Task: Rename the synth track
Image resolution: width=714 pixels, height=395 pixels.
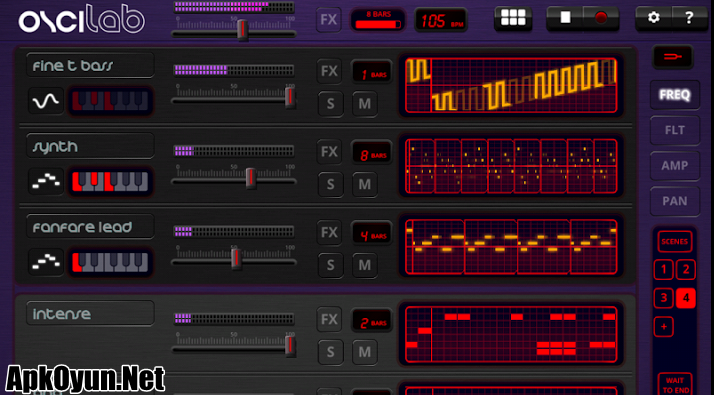Action: pos(91,146)
